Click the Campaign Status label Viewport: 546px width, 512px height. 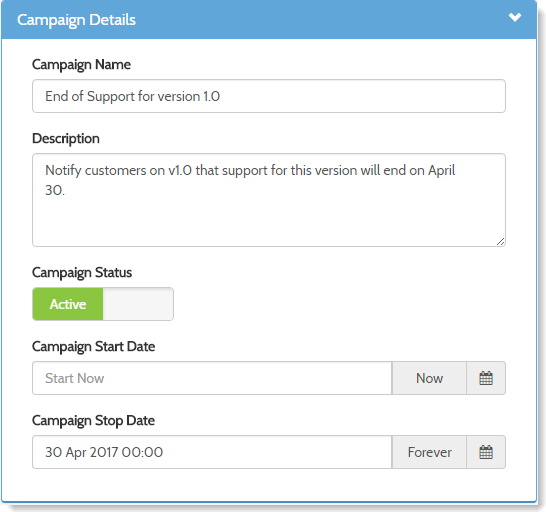click(x=82, y=273)
